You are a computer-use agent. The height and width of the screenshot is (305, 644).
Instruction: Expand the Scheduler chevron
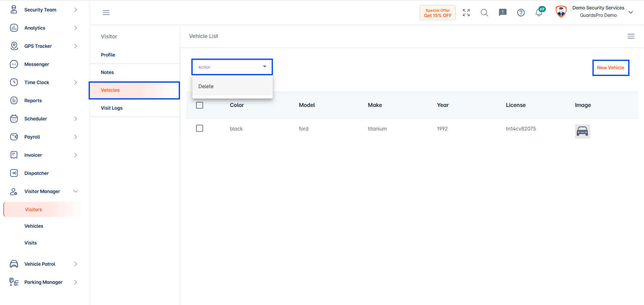coord(76,119)
